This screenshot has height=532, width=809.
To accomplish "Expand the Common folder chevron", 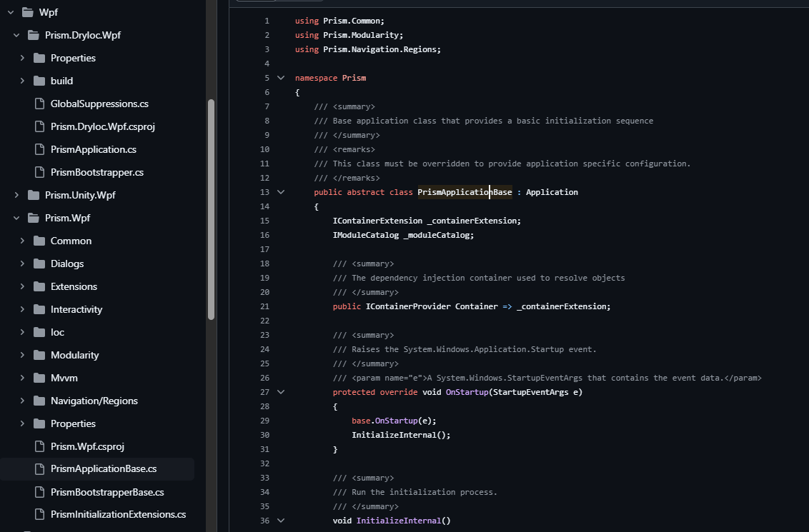I will click(x=22, y=241).
